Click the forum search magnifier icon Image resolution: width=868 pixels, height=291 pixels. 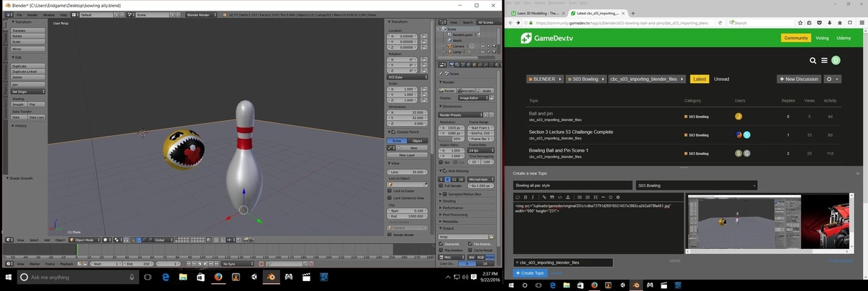tap(813, 61)
